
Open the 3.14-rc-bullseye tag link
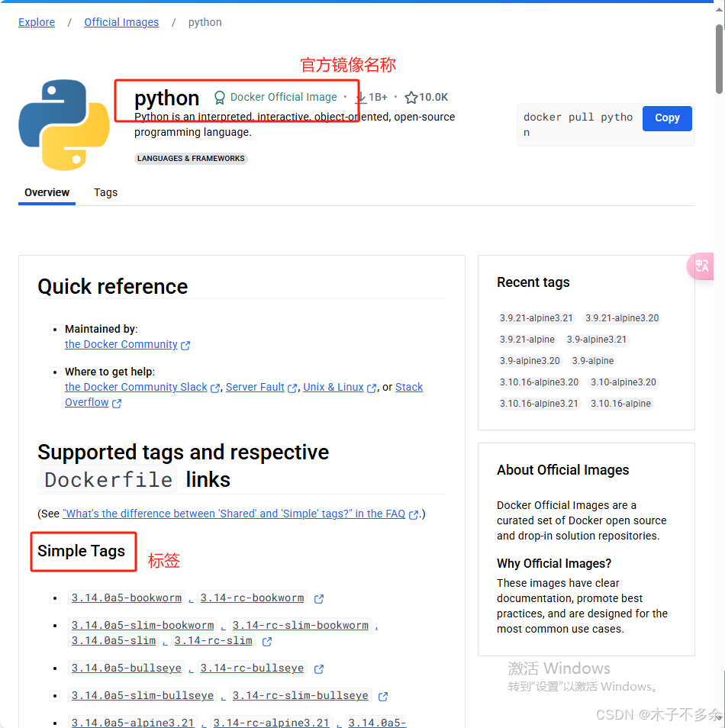[x=252, y=668]
